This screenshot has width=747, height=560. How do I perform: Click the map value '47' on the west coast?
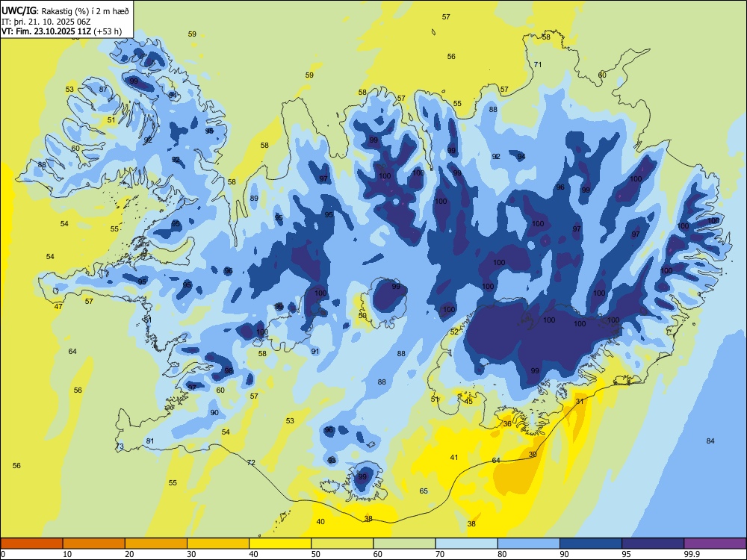58,306
